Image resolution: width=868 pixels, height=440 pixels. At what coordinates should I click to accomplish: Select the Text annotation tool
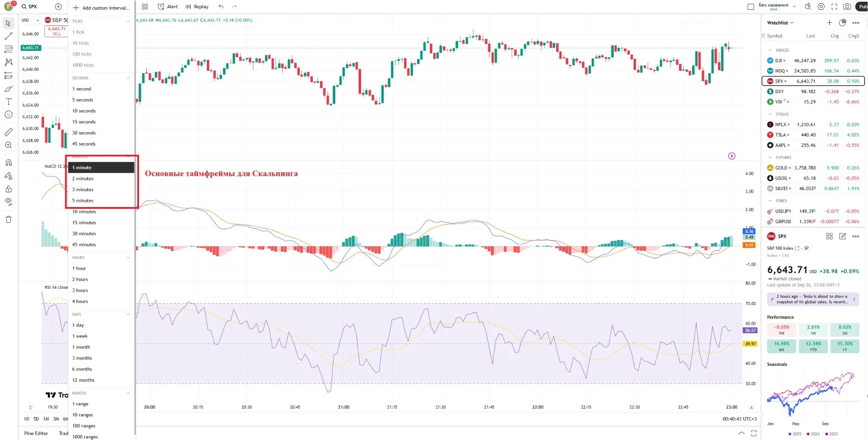coord(8,102)
